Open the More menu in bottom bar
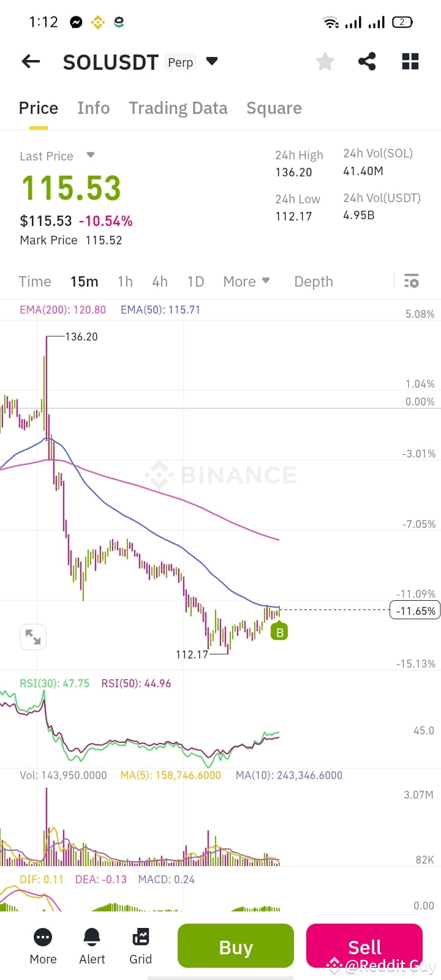Image resolution: width=441 pixels, height=980 pixels. click(43, 946)
